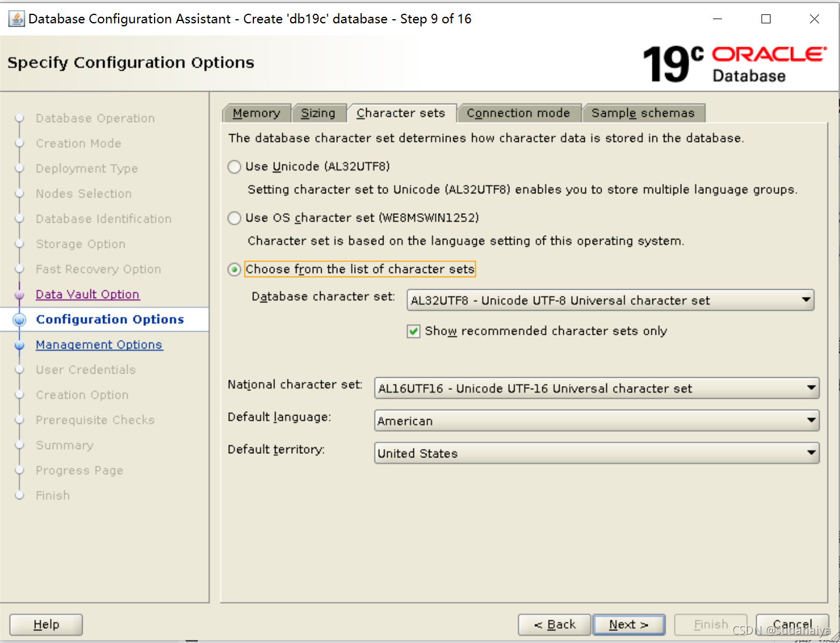The width and height of the screenshot is (840, 643).
Task: Uncheck Show recommended character sets only
Action: 413,331
